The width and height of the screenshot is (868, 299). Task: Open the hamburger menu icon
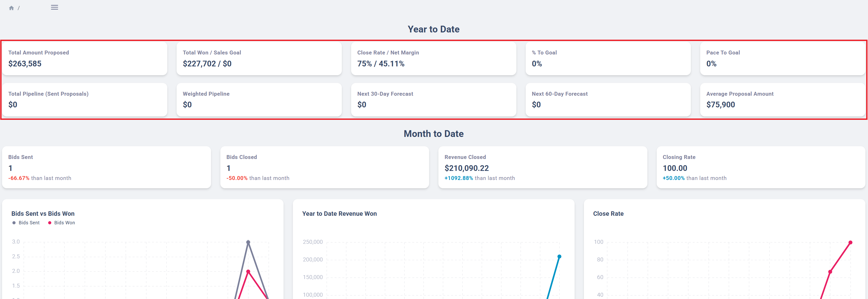[54, 7]
